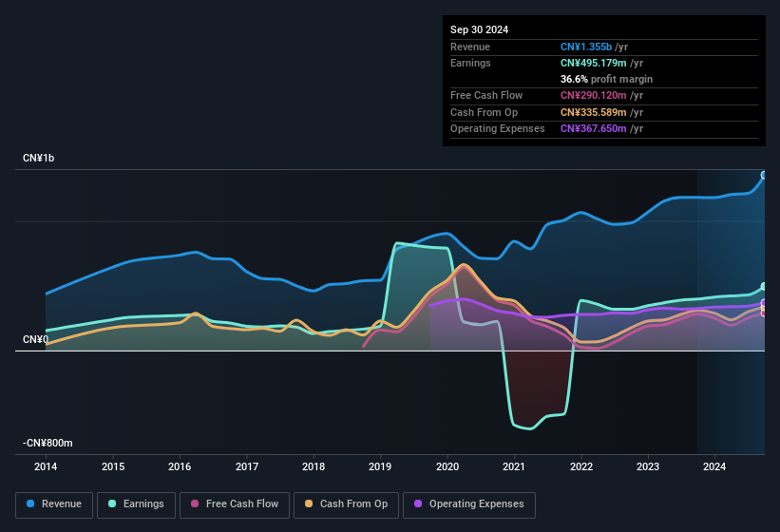
Task: Click the CN¥290.120m free cash flow value
Action: (x=594, y=96)
